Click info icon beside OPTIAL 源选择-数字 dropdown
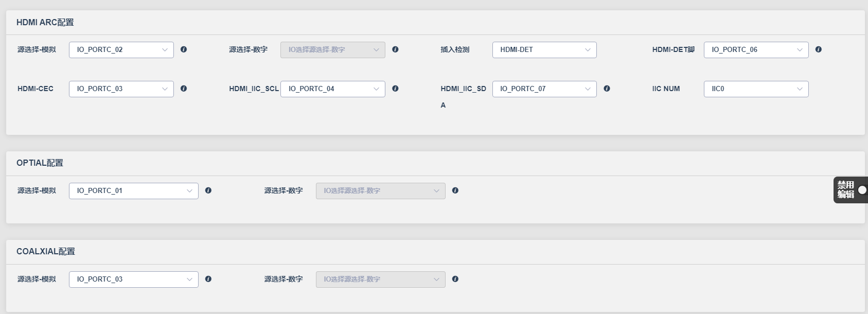 click(455, 190)
